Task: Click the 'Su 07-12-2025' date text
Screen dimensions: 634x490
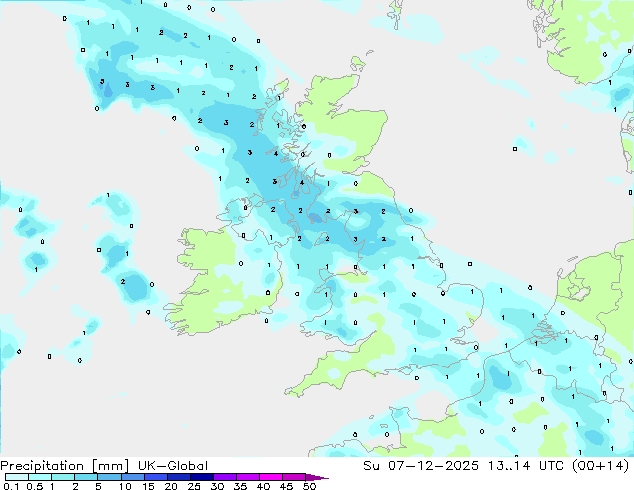Action: 421,466
